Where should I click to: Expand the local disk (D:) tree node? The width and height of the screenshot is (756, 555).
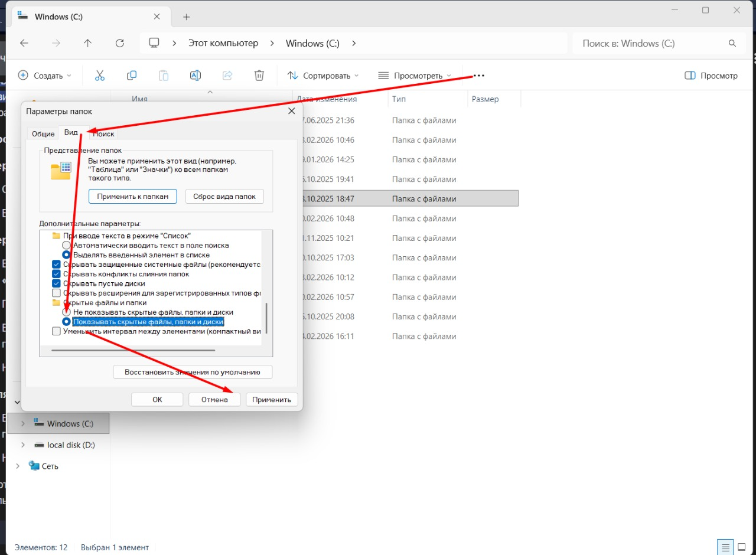coord(23,445)
